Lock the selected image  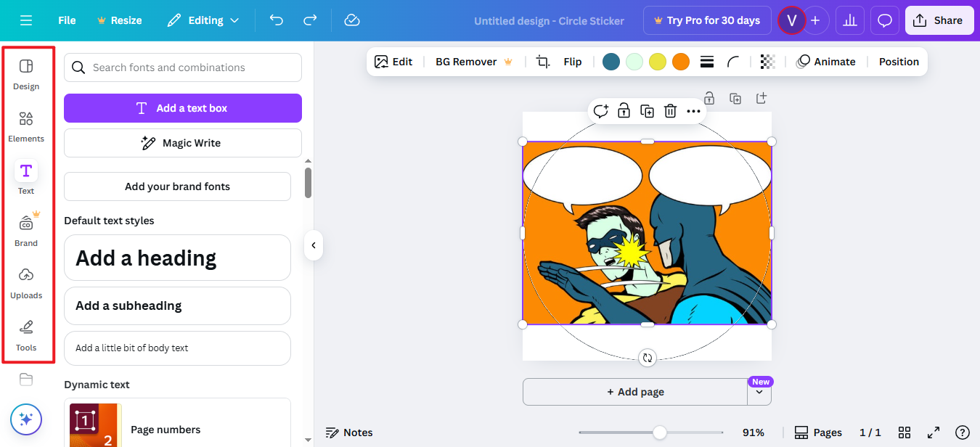coord(624,111)
